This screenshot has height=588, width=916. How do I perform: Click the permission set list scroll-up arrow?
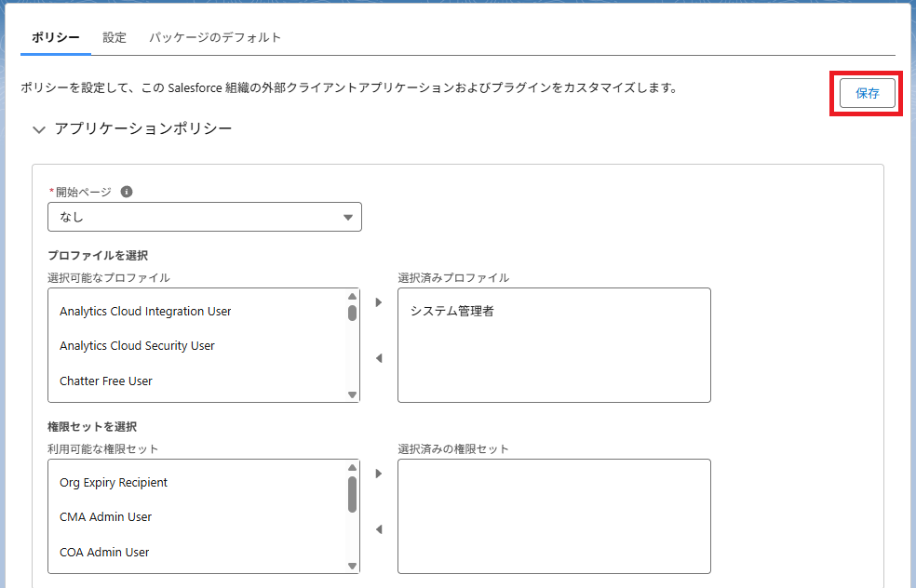point(352,467)
